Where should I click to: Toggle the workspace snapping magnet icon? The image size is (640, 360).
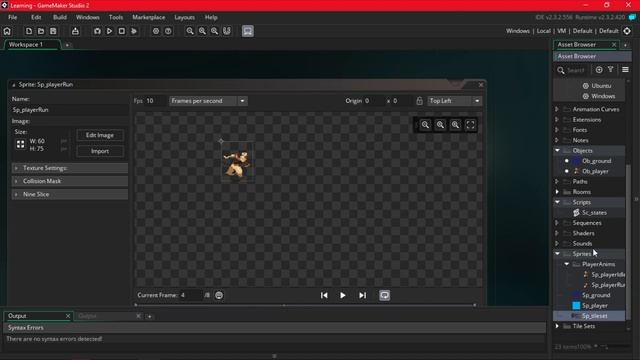(227, 31)
